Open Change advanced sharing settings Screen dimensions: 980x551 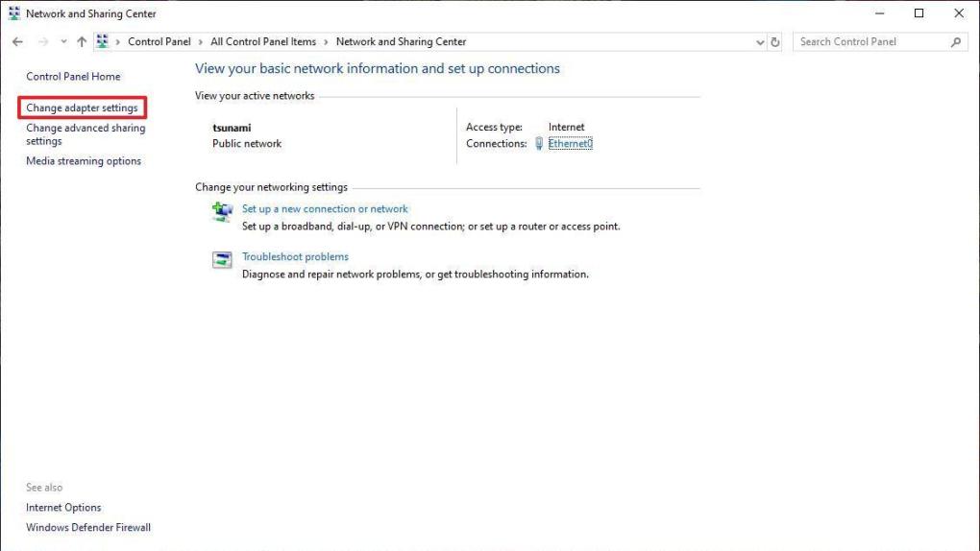86,134
